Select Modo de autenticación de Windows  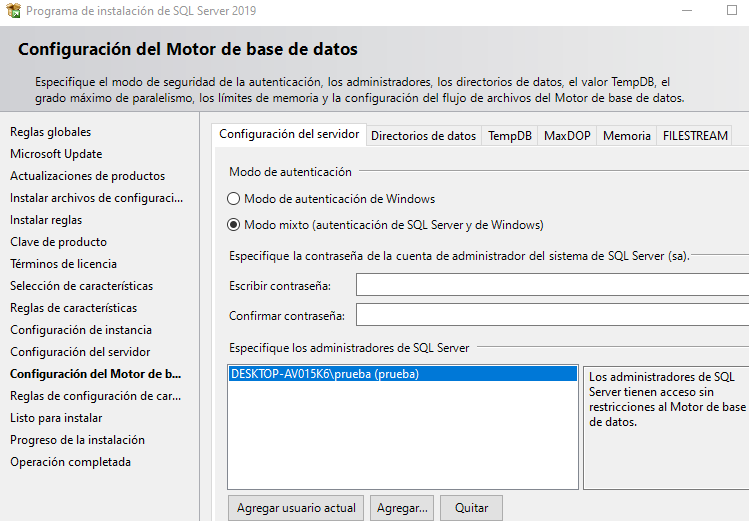coord(234,199)
